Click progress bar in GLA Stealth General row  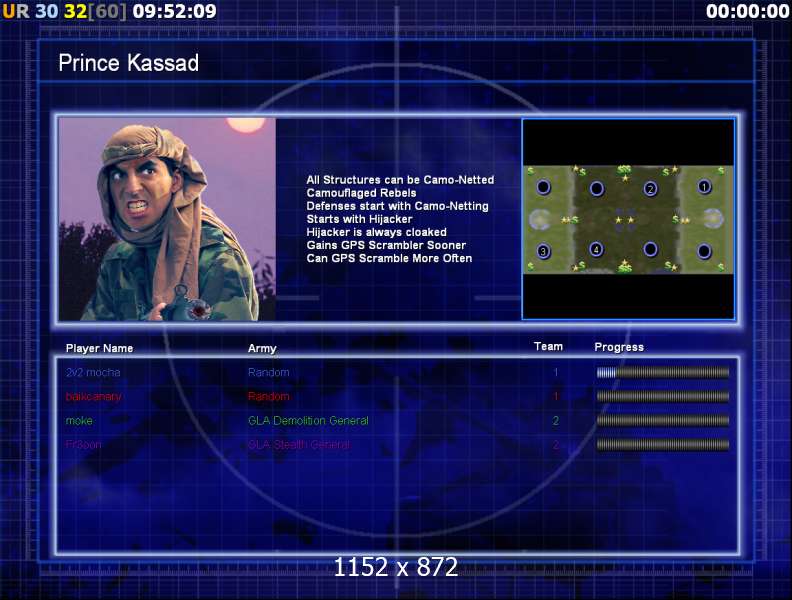663,444
